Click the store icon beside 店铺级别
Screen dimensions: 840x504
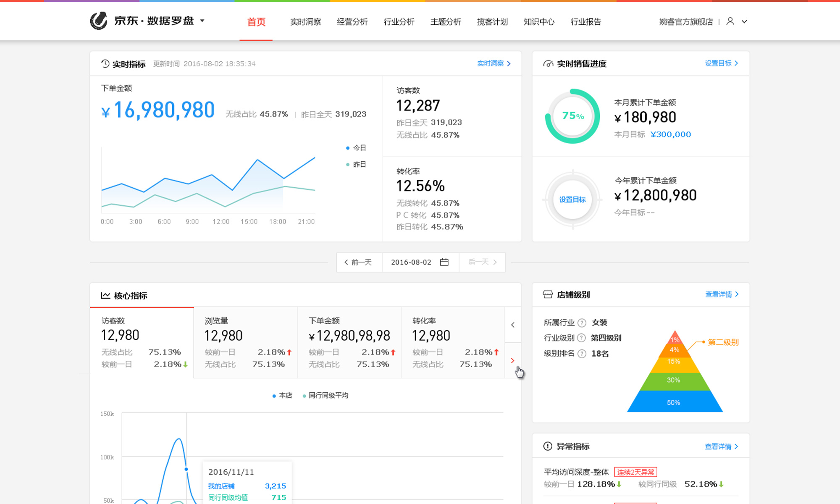(548, 294)
